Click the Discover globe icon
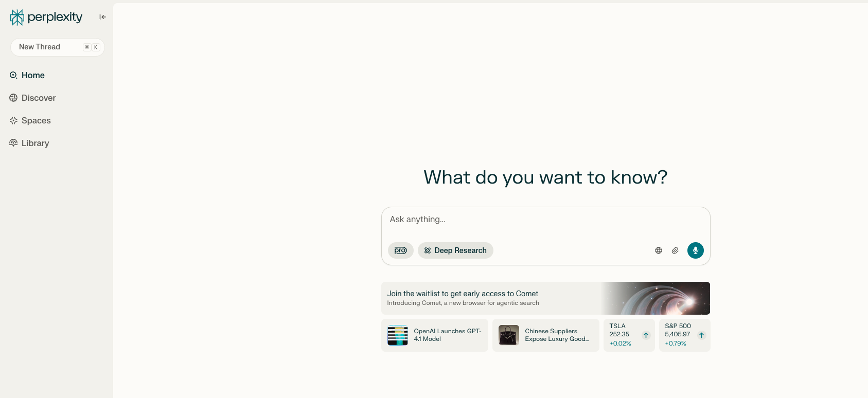 tap(13, 98)
